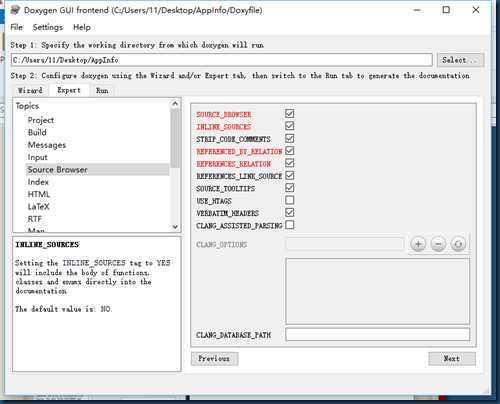Click the Doxygen app icon in title bar
The width and height of the screenshot is (500, 404).
pos(15,10)
